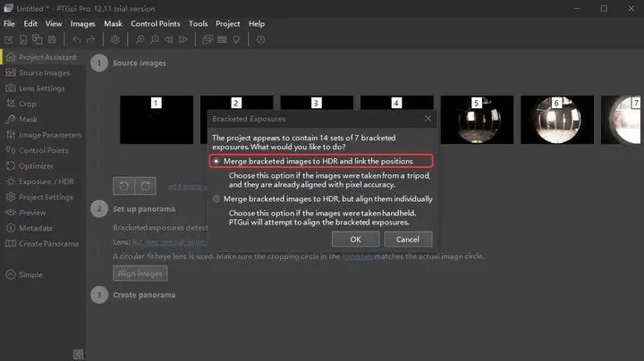The width and height of the screenshot is (644, 361).
Task: Switch to Source Images sidebar tab
Action: pyautogui.click(x=43, y=72)
